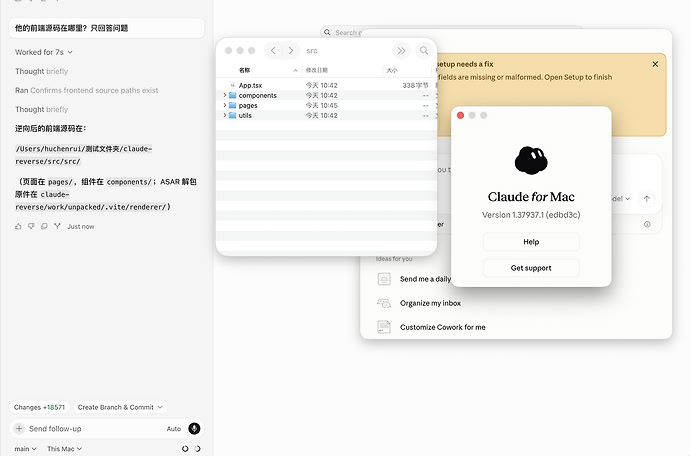Open search in the Finder src window
The width and height of the screenshot is (690, 456).
point(424,51)
